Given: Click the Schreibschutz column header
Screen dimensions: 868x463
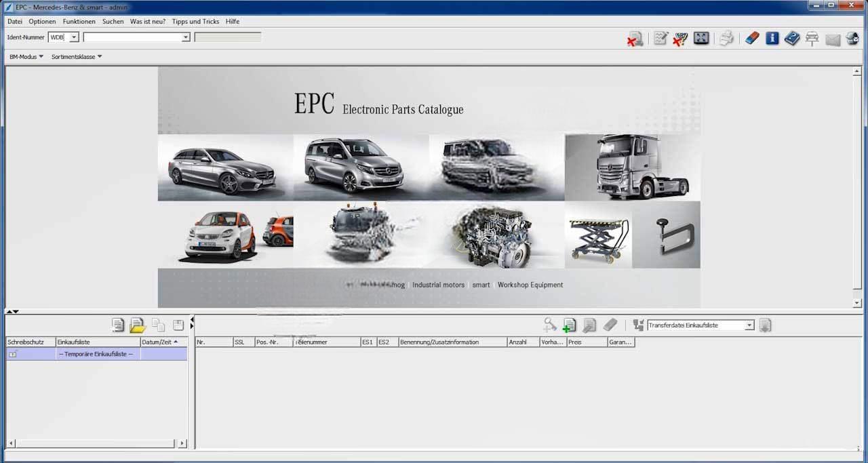Looking at the screenshot, I should tap(31, 342).
